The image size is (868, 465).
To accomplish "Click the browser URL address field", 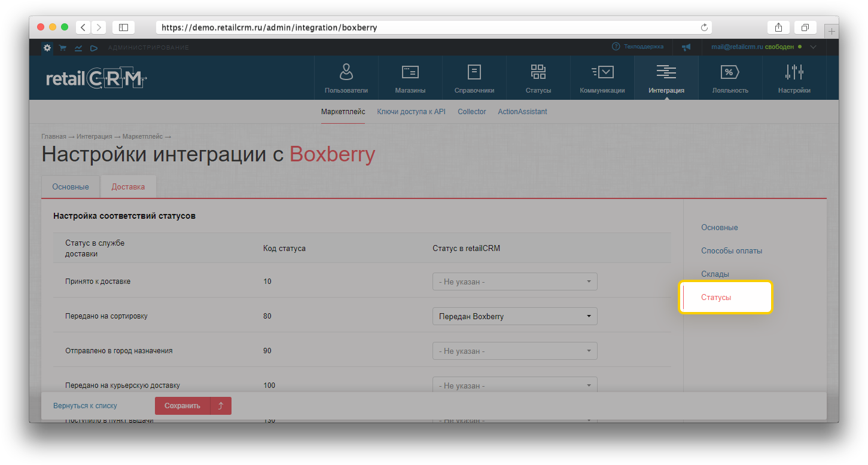I will pyautogui.click(x=435, y=27).
